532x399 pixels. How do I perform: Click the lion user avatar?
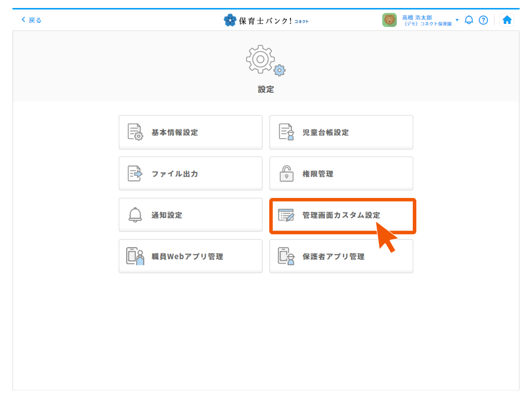389,20
